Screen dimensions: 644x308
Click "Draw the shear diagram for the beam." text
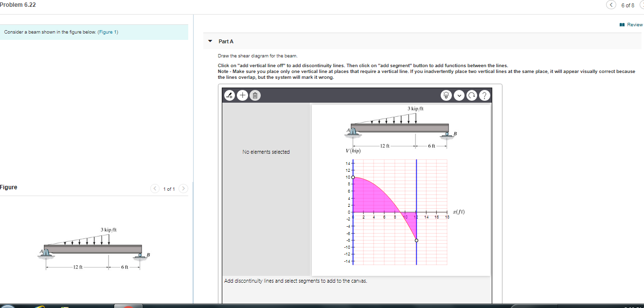[x=257, y=56]
